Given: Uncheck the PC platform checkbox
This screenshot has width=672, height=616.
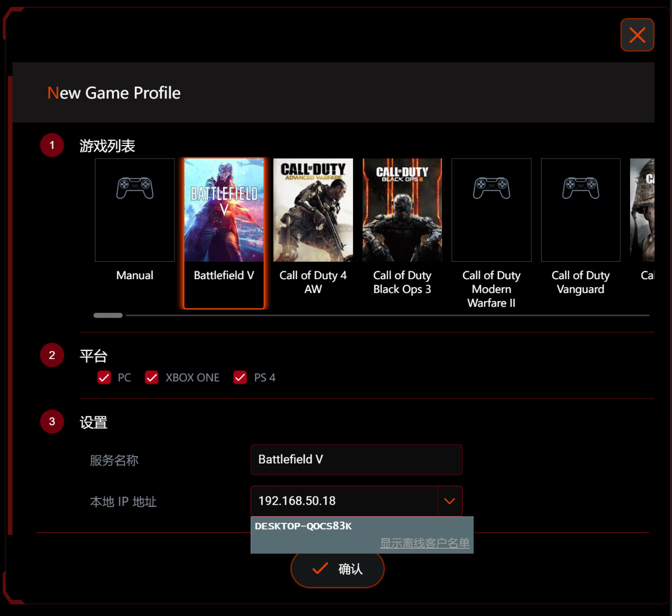Looking at the screenshot, I should click(104, 378).
